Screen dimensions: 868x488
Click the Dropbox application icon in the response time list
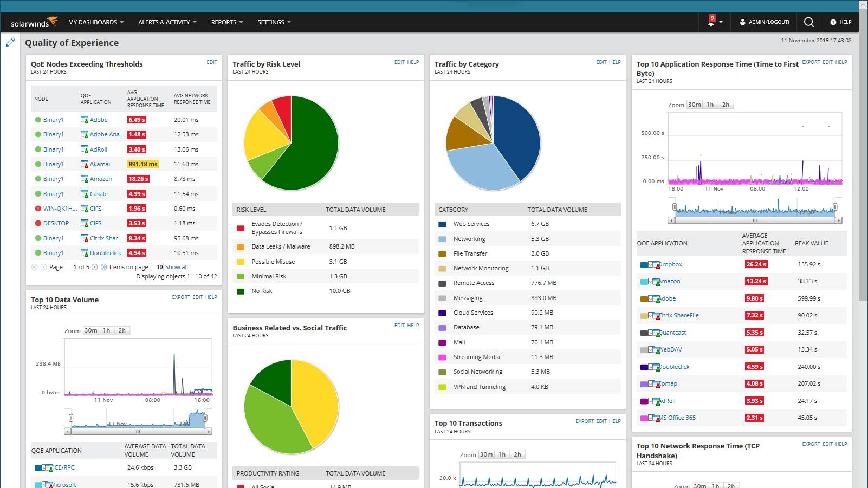[656, 264]
